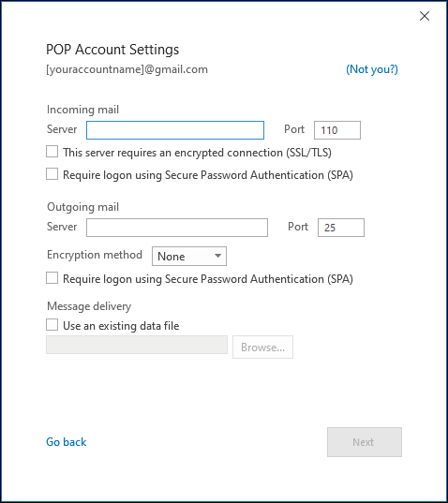
Task: Click the POP Account Settings heading
Action: coord(112,50)
